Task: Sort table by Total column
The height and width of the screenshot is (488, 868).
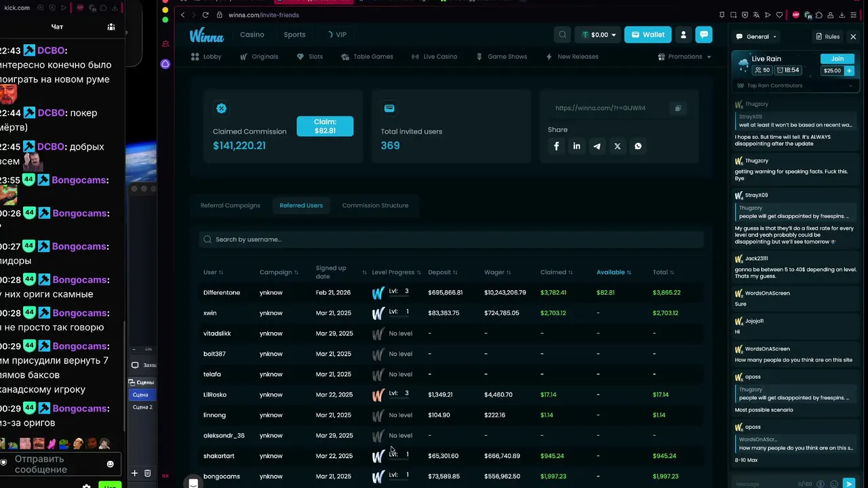Action: [663, 272]
